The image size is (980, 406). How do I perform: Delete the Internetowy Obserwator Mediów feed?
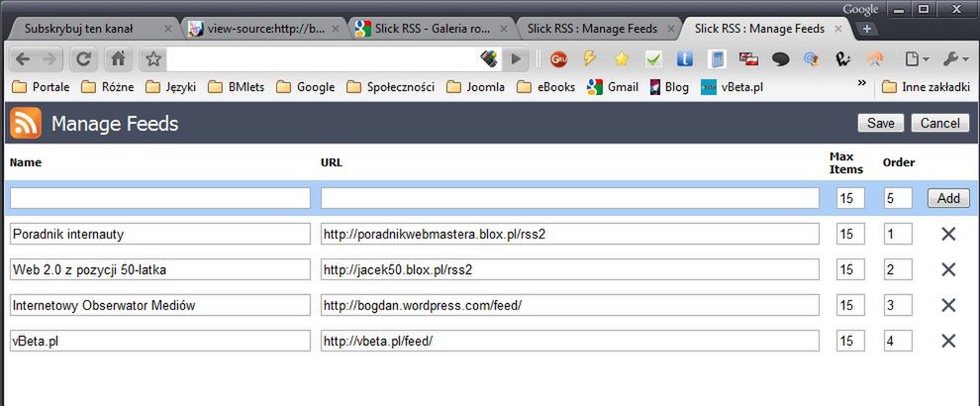coord(948,305)
